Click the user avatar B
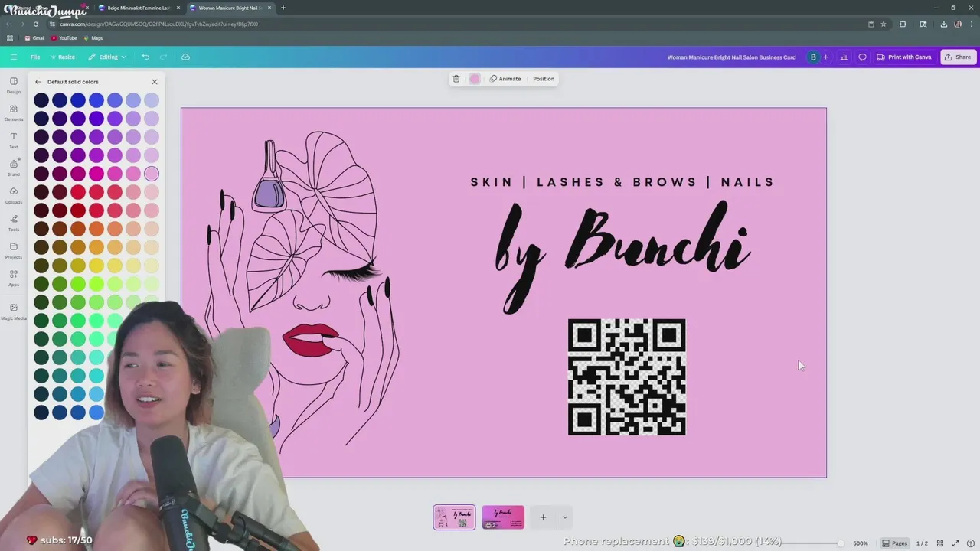Image resolution: width=980 pixels, height=551 pixels. [813, 57]
